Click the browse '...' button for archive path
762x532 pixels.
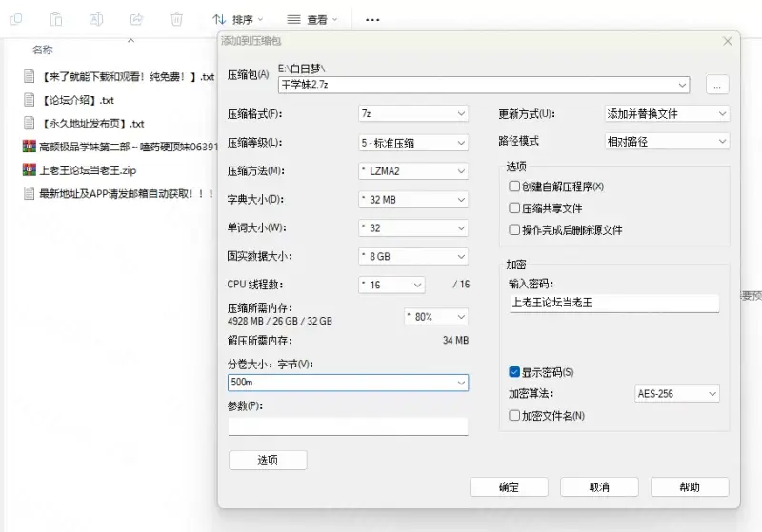pyautogui.click(x=717, y=85)
